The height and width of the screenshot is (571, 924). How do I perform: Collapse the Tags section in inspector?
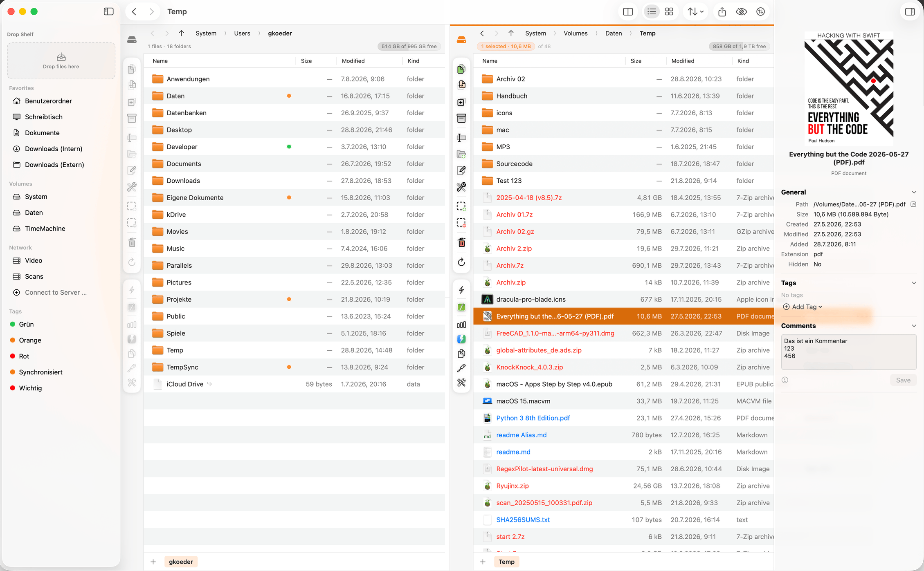pos(914,283)
